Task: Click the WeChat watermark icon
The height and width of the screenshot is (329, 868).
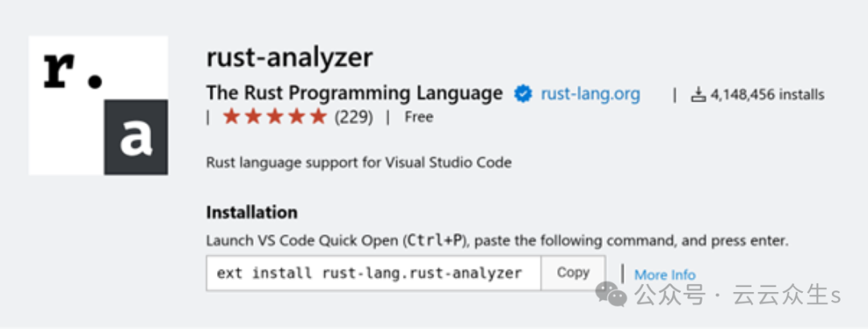Action: (616, 295)
